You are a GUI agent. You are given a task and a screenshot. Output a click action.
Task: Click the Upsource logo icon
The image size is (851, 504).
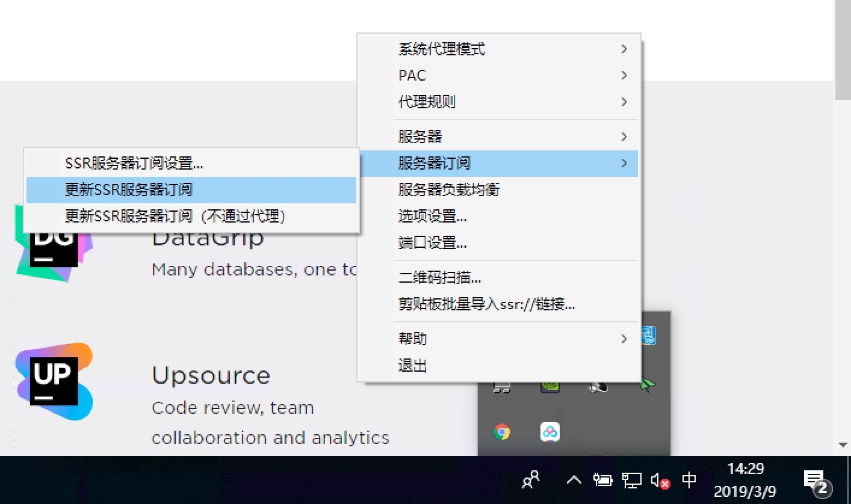tap(54, 381)
